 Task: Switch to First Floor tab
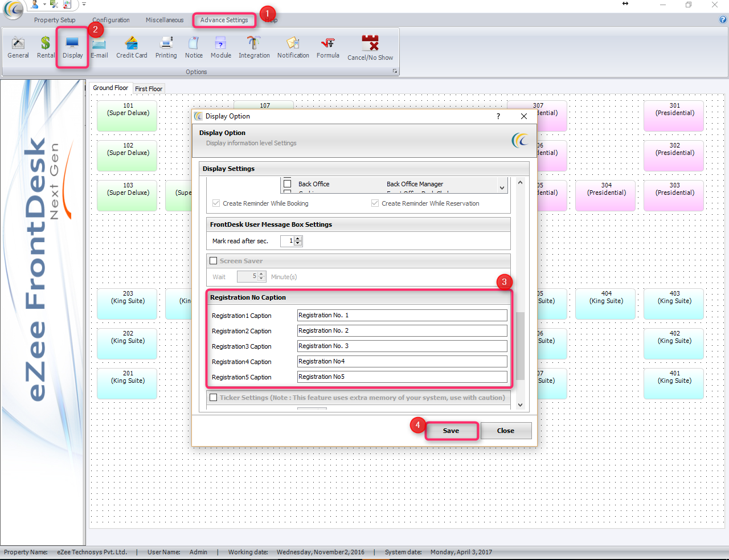coord(149,89)
